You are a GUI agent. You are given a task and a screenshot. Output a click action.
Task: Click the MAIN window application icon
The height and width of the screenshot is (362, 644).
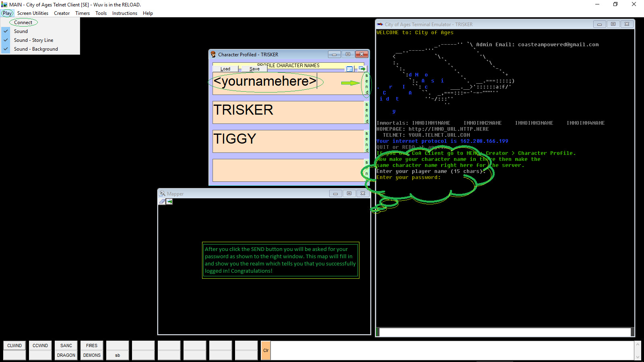coord(4,4)
